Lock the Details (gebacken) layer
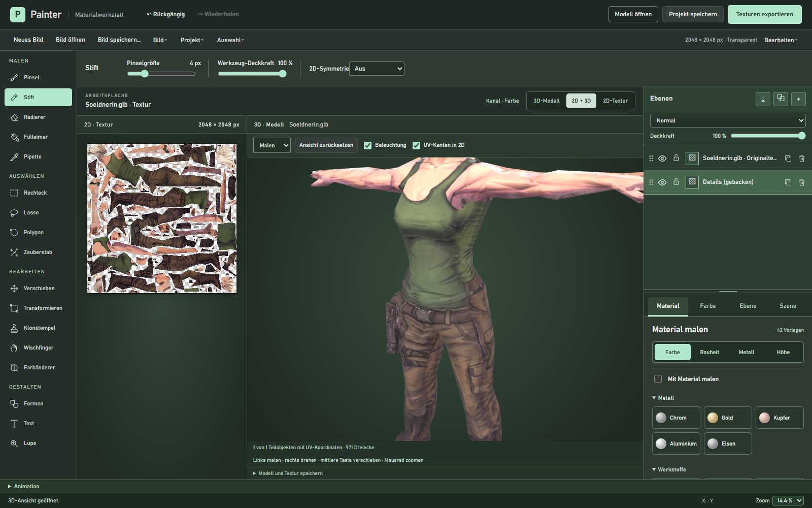812x508 pixels. [x=676, y=182]
